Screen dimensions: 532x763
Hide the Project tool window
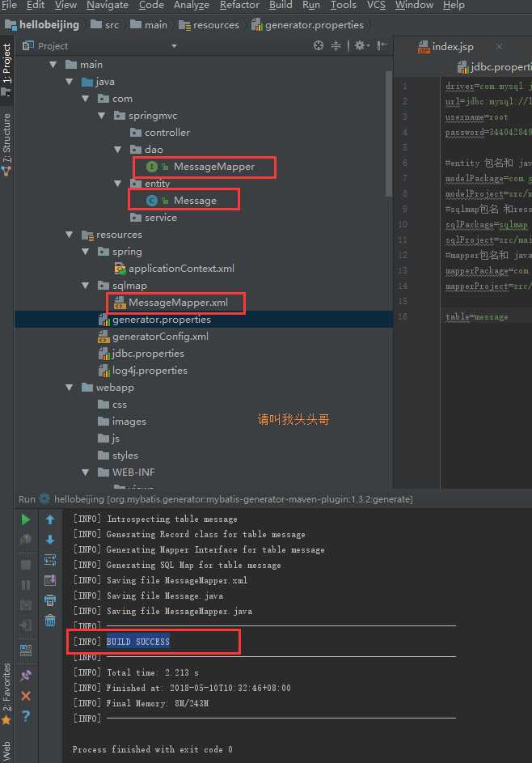(382, 46)
